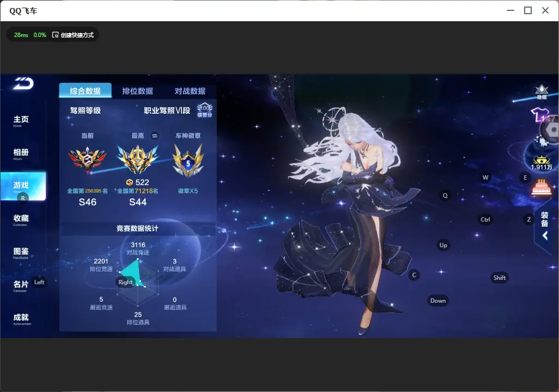Image resolution: width=559 pixels, height=392 pixels.
Task: Click the S46 season label
Action: [x=87, y=202]
